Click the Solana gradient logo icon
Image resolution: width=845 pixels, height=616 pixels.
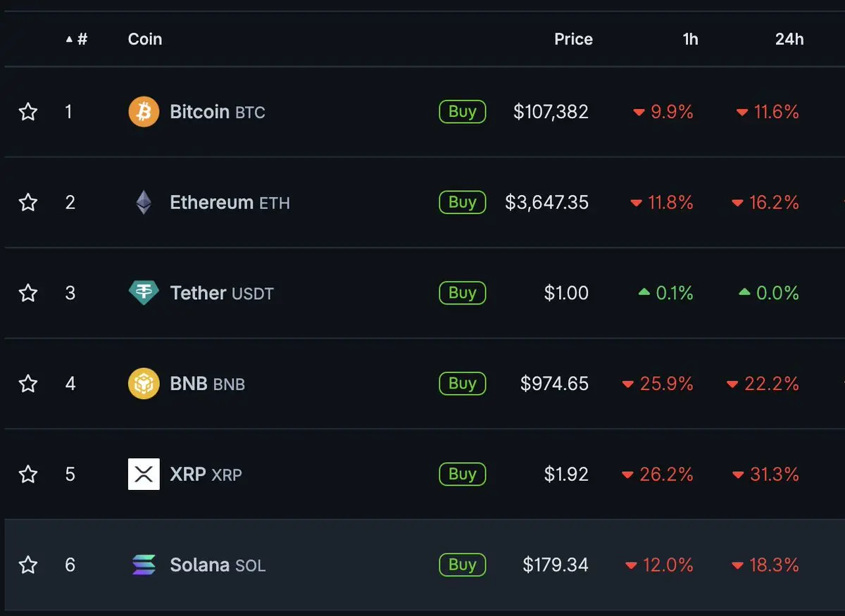(144, 565)
